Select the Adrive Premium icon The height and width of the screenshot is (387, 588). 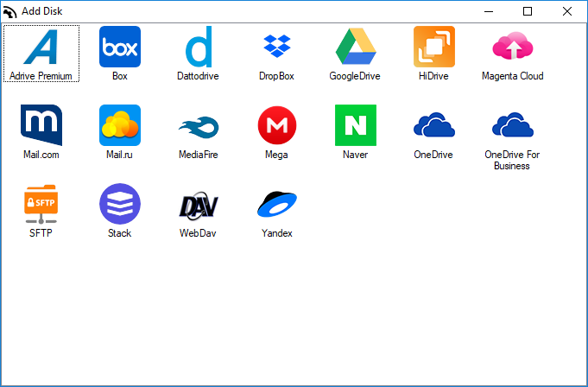pos(41,48)
